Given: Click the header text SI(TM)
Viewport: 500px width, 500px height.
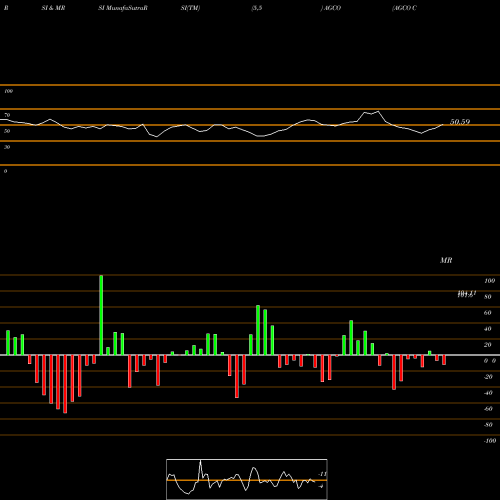Looking at the screenshot, I should 190,8.
